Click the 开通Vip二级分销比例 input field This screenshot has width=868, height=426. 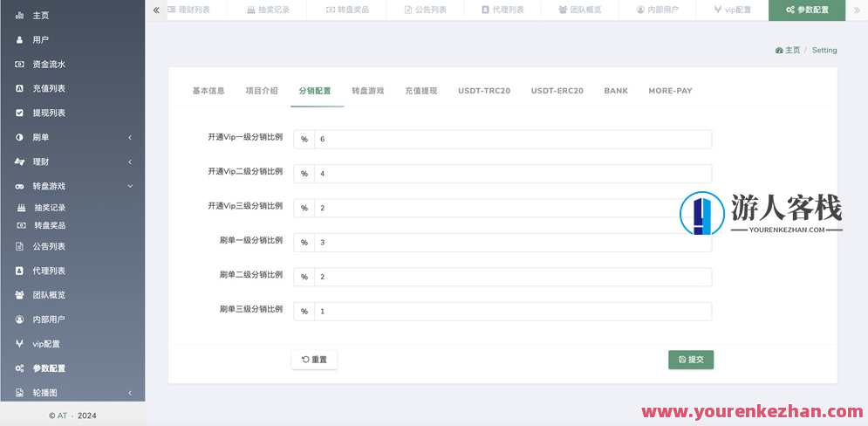[x=513, y=174]
